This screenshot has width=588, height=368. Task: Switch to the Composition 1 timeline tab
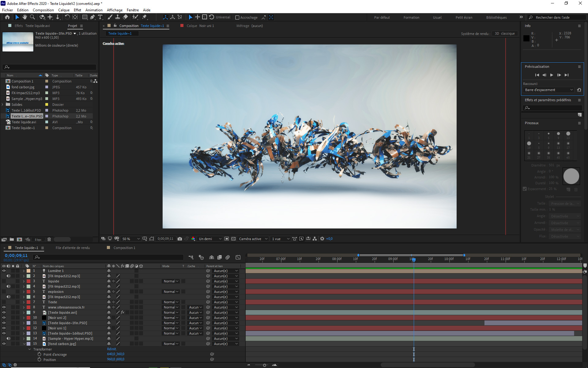(x=124, y=248)
